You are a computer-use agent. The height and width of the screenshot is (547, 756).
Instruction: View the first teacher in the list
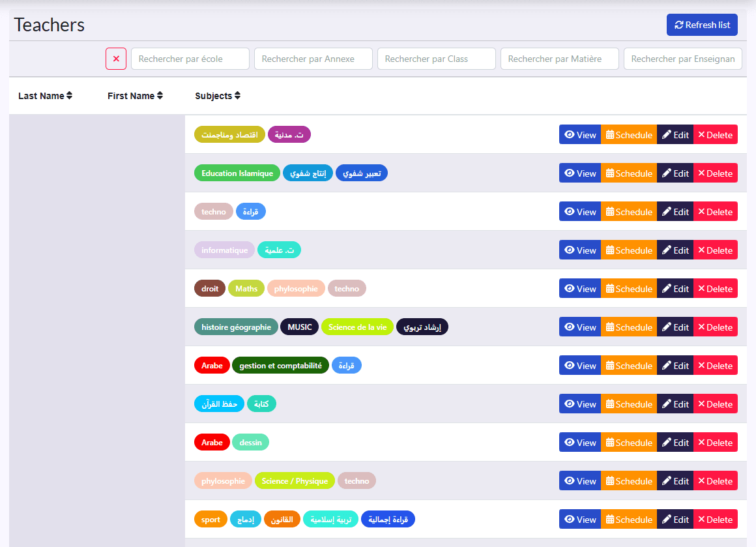pos(580,134)
